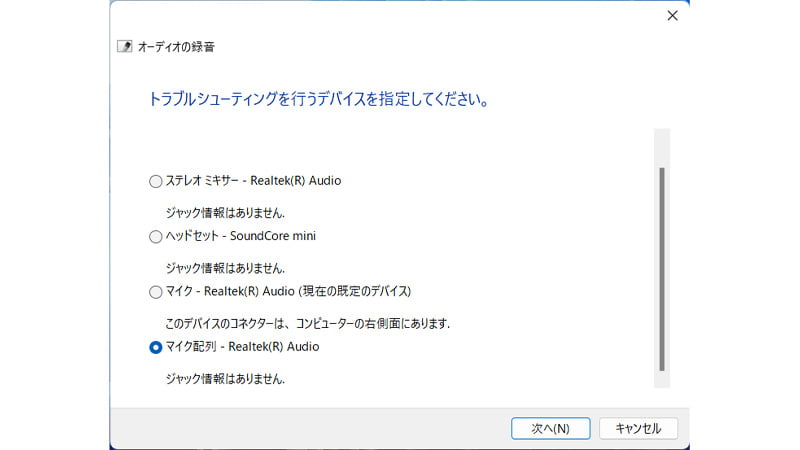Click the scrollbar track above the thumb

click(x=661, y=147)
